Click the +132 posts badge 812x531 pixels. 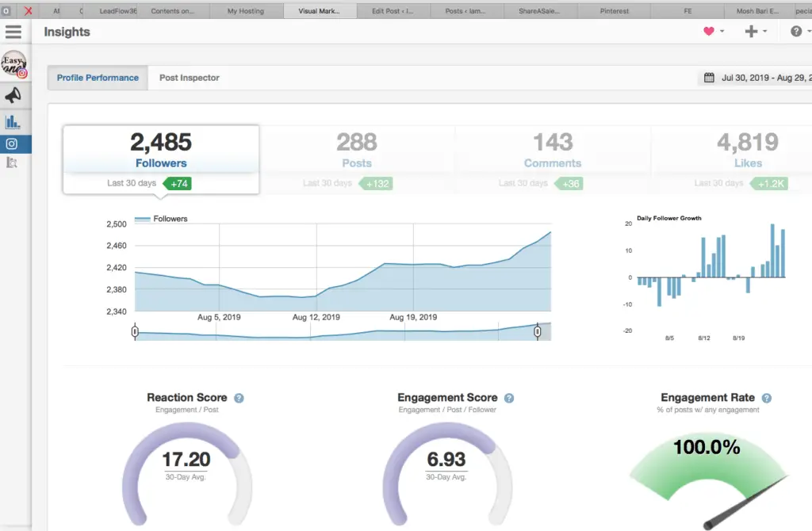coord(375,184)
